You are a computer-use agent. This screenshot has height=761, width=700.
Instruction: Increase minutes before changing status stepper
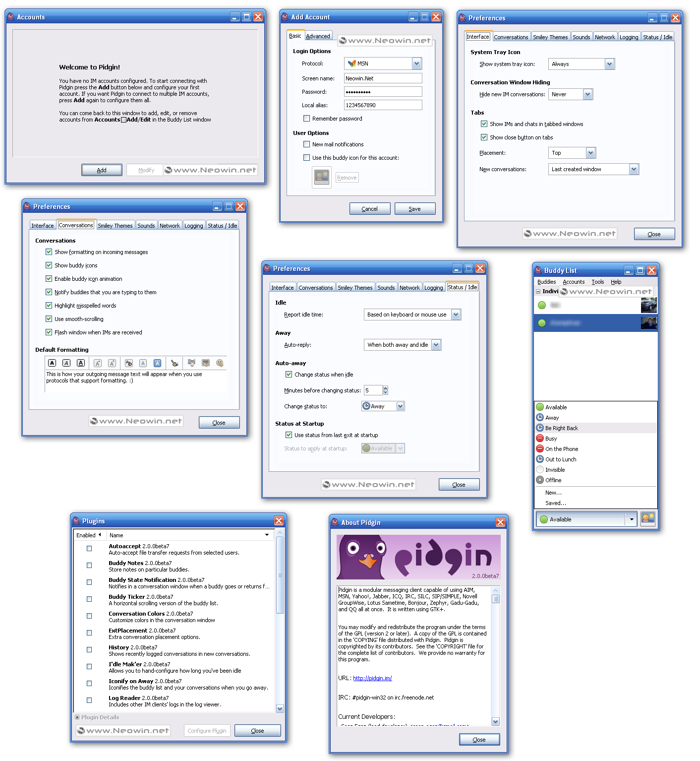[386, 388]
